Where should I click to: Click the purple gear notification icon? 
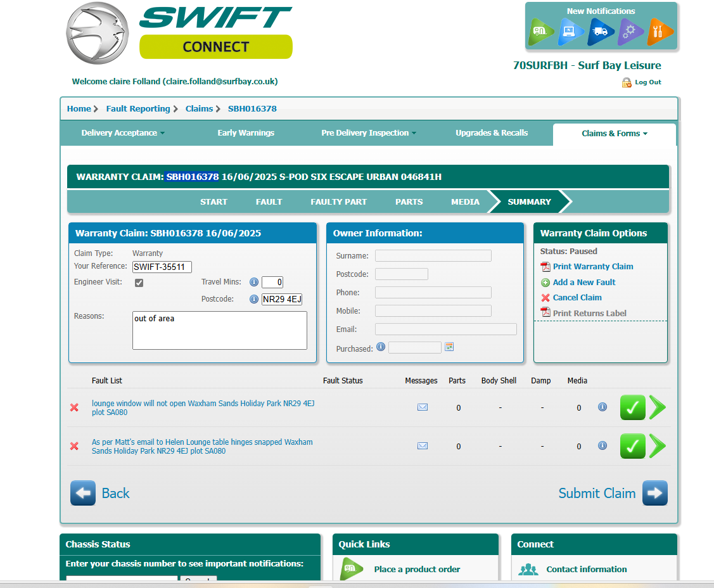click(x=630, y=32)
